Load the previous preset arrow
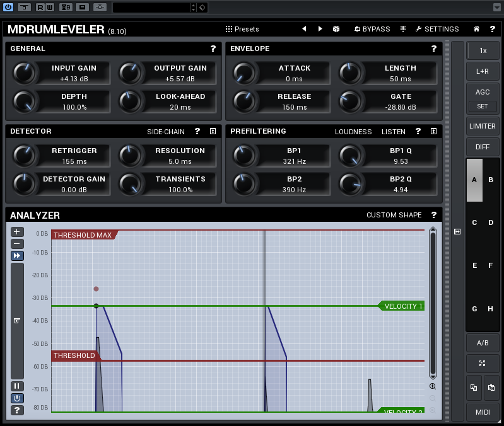Screen dimensions: 504x426 (x=304, y=29)
